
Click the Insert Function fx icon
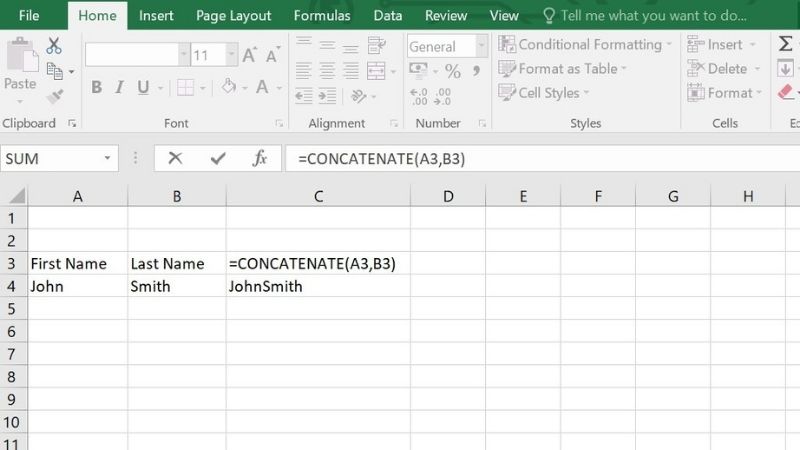tap(259, 158)
